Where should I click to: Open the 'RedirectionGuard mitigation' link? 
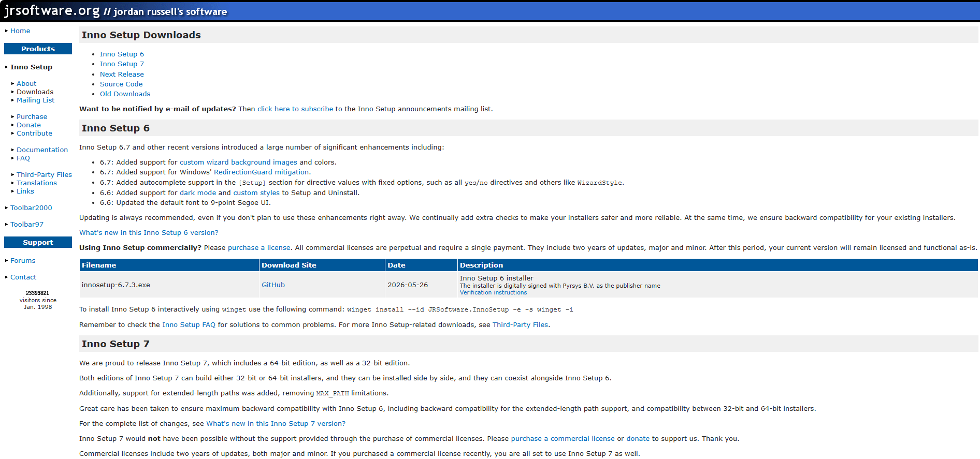(262, 172)
